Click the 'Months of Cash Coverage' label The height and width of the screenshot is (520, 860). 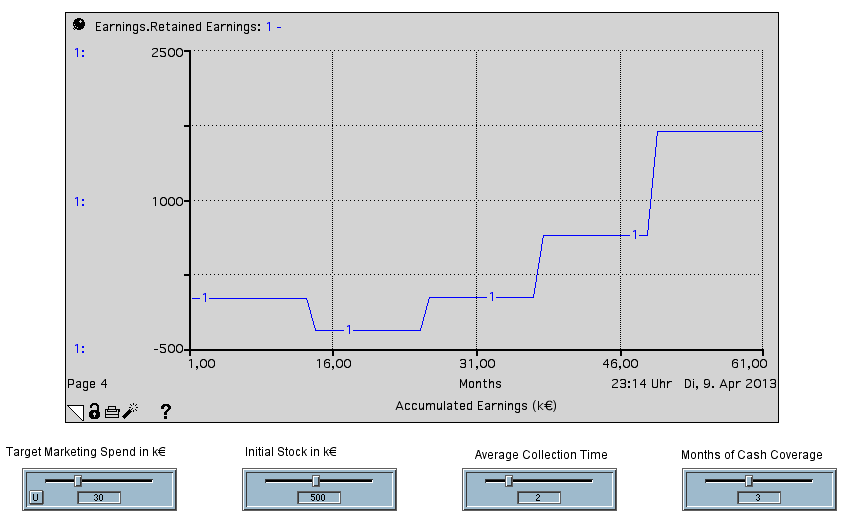click(x=752, y=455)
